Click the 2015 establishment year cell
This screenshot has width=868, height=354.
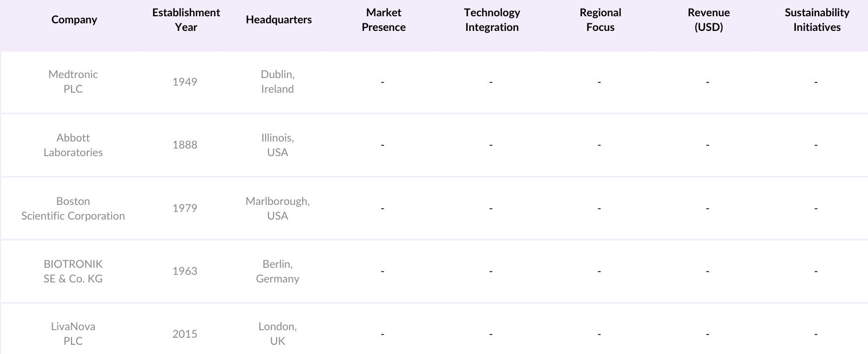[184, 334]
